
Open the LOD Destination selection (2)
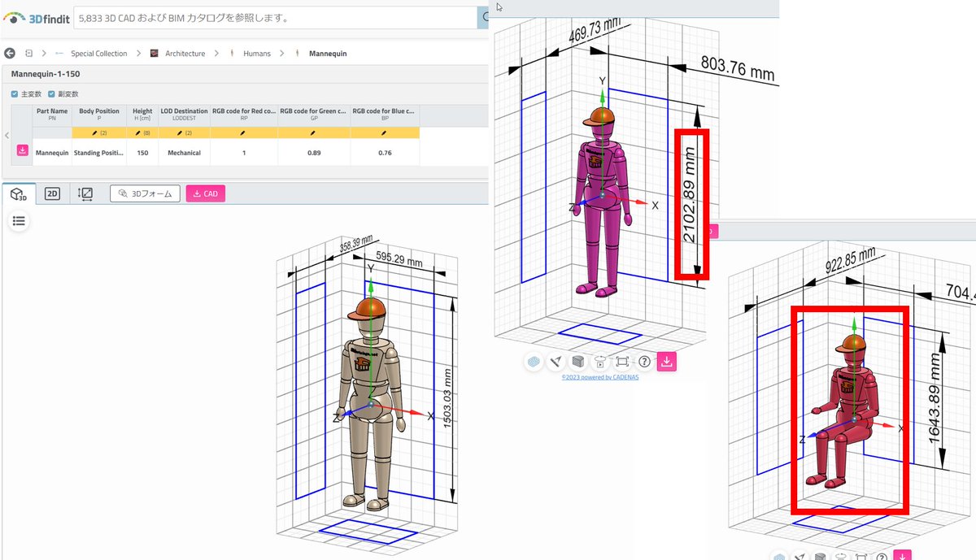pyautogui.click(x=183, y=132)
